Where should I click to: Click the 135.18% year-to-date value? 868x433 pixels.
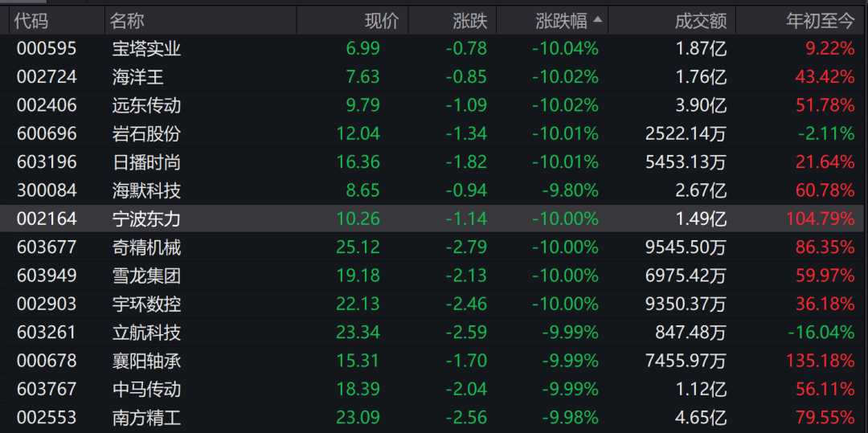820,361
